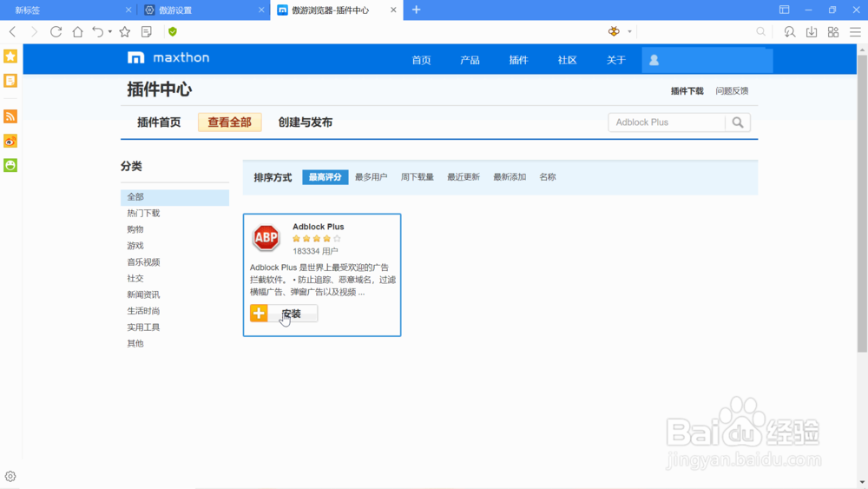Close the 新标签 tab
This screenshot has width=868, height=489.
[128, 10]
